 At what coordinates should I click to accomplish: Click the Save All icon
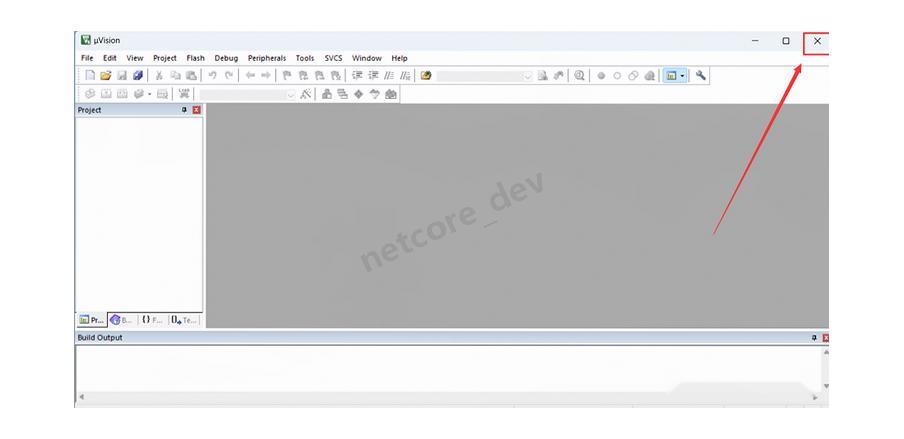tap(137, 76)
